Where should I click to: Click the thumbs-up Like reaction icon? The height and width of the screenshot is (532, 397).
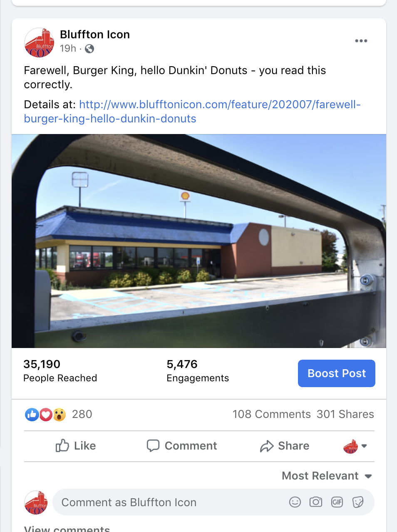[x=32, y=415]
